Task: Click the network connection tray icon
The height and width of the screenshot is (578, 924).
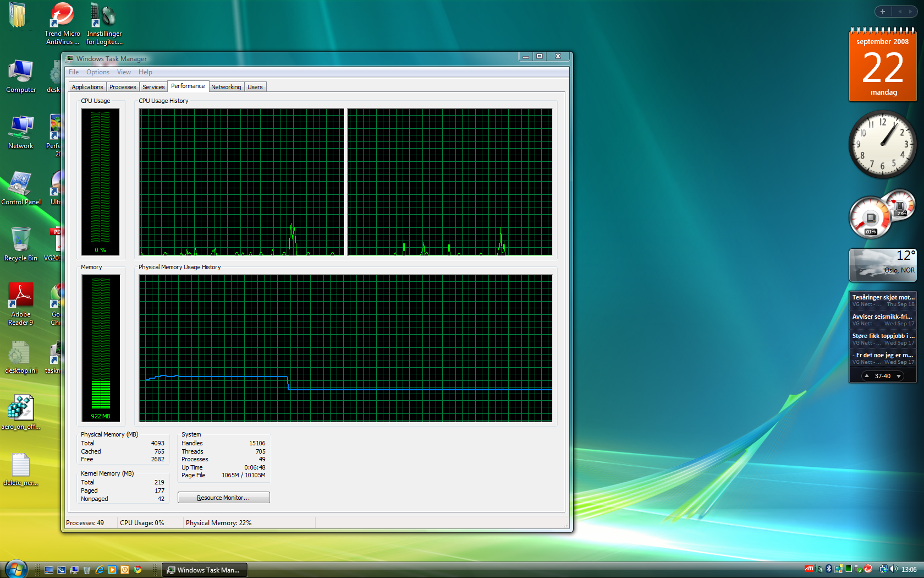Action: (x=884, y=569)
